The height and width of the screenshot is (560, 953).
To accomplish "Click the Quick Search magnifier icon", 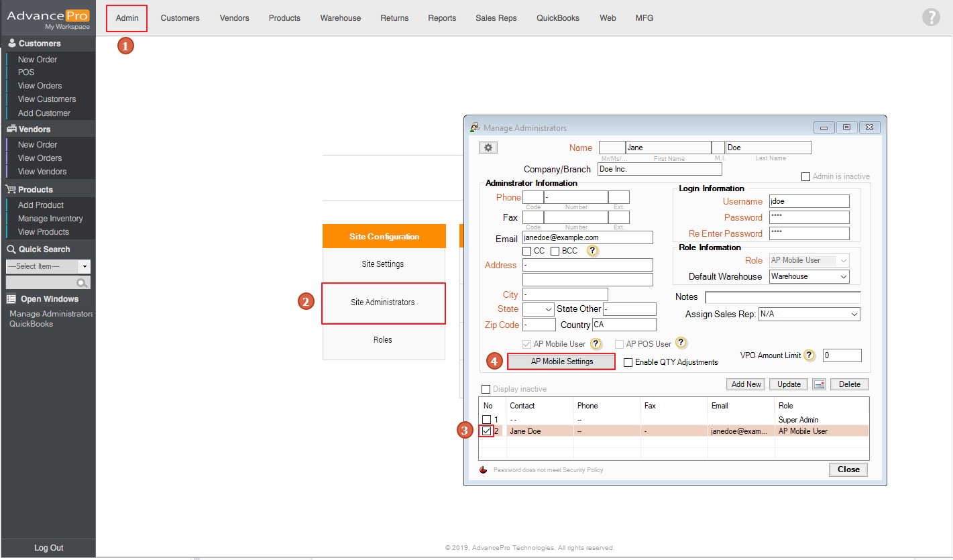I will point(82,283).
